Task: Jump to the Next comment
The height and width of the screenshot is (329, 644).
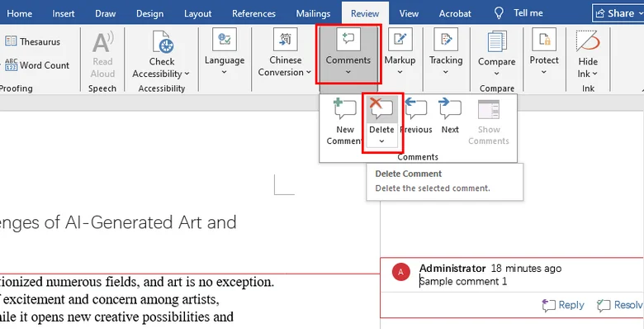Action: pos(450,117)
